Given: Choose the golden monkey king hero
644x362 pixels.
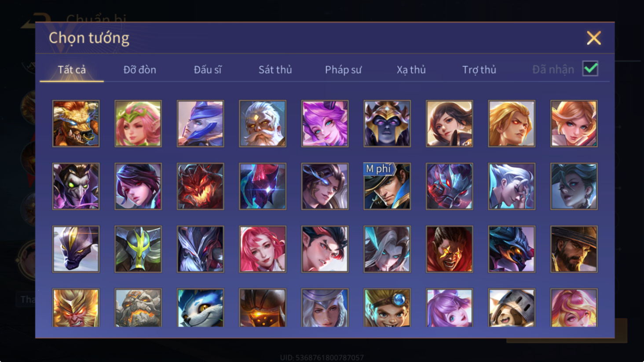Looking at the screenshot, I should point(76,308).
